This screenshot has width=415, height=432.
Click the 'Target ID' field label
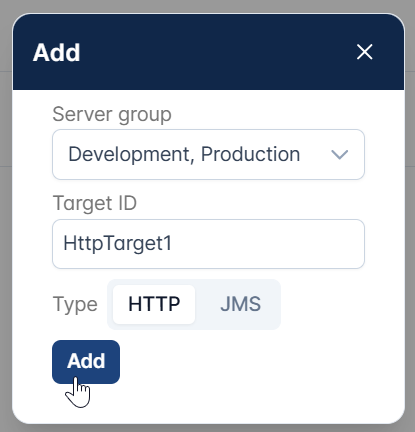[x=95, y=203]
